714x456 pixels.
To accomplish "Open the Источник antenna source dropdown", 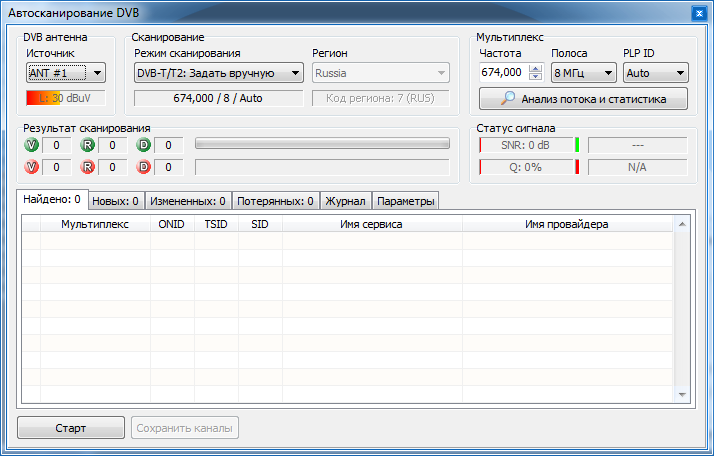I will pyautogui.click(x=66, y=73).
